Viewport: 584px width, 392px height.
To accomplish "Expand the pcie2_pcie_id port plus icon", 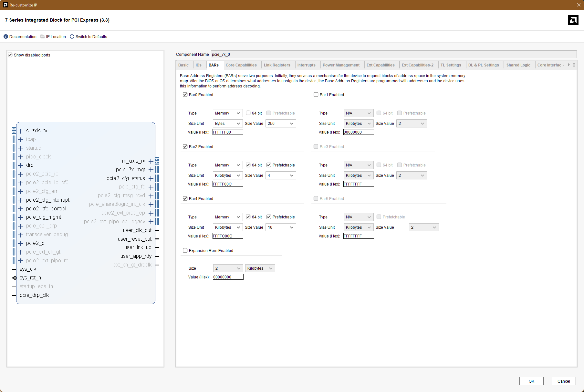I will pos(21,174).
